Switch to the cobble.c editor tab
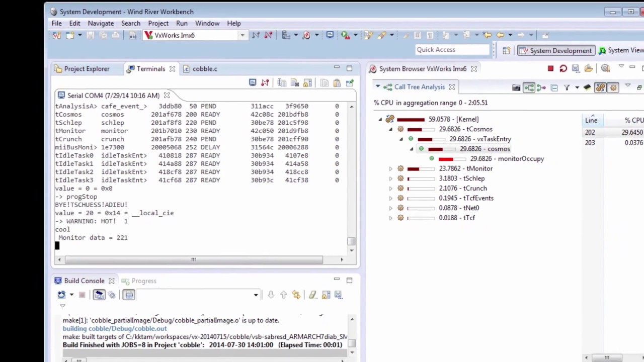The height and width of the screenshot is (362, 644). point(200,69)
